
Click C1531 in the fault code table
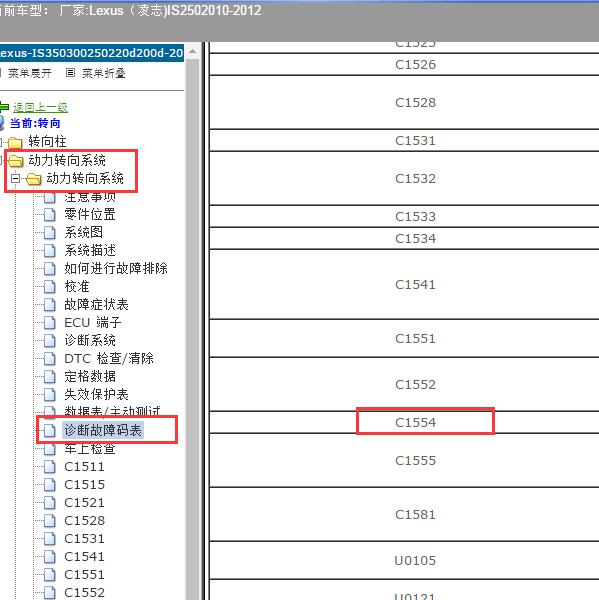click(415, 140)
